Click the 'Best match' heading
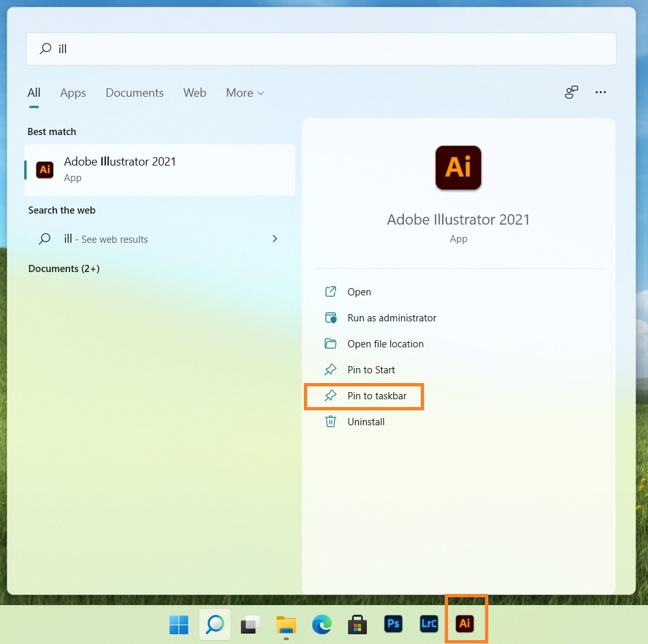The image size is (648, 644). point(52,132)
